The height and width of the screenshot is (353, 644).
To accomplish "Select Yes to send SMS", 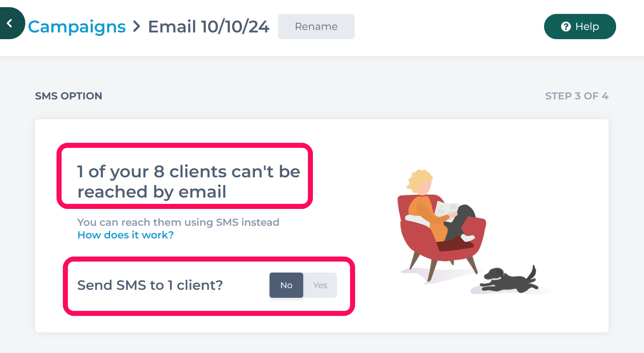I will (320, 285).
